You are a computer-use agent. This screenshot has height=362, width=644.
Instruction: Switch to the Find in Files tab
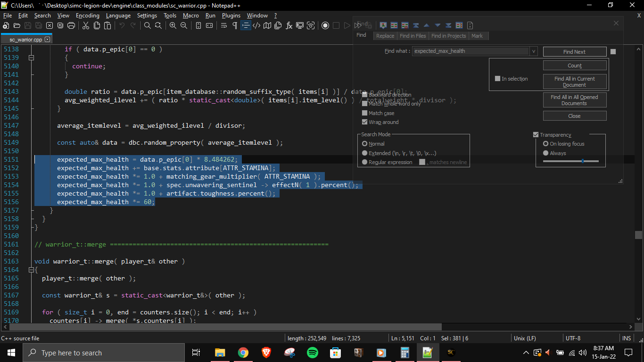(413, 36)
